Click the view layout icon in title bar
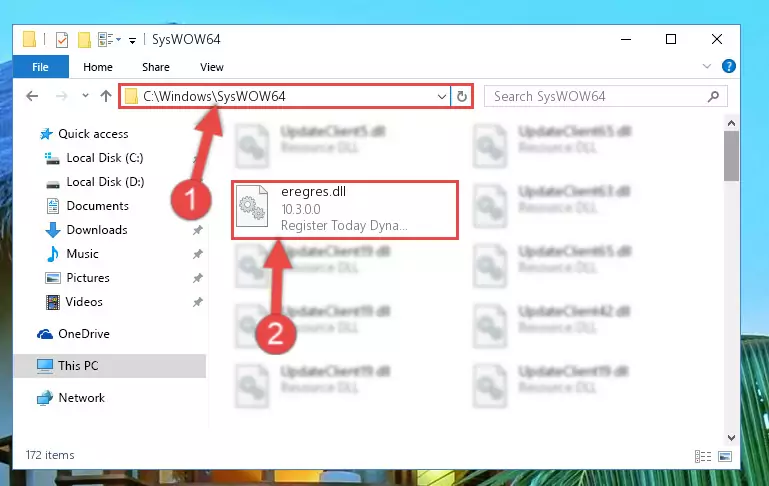Screen dimensions: 769x486 click(x=109, y=39)
